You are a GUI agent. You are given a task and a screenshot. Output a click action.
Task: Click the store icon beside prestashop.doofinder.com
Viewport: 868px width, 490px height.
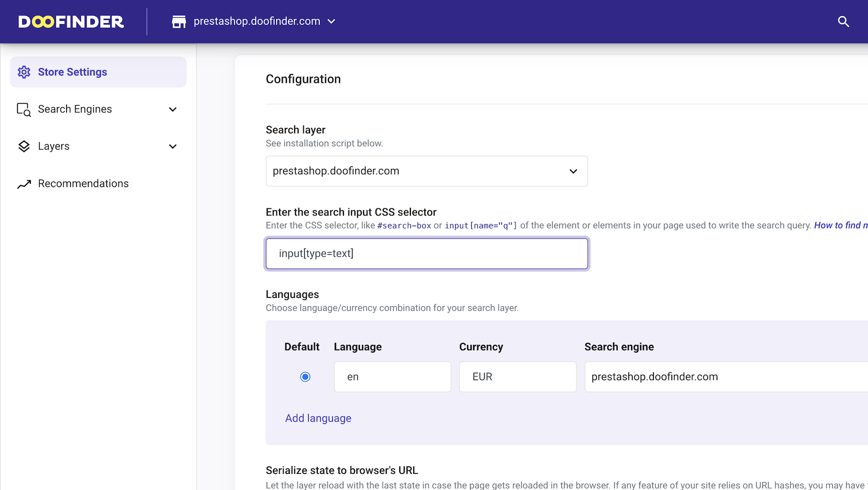179,22
